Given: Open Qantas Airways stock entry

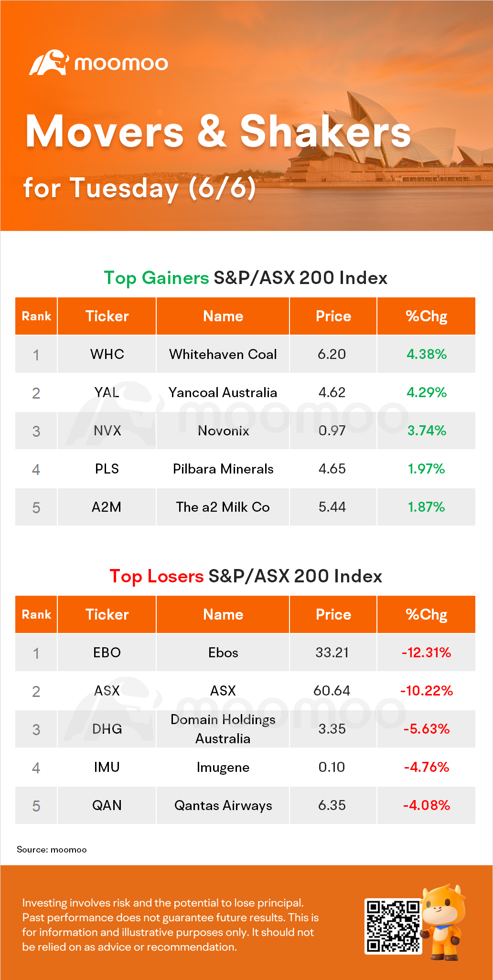Looking at the screenshot, I should [x=223, y=805].
